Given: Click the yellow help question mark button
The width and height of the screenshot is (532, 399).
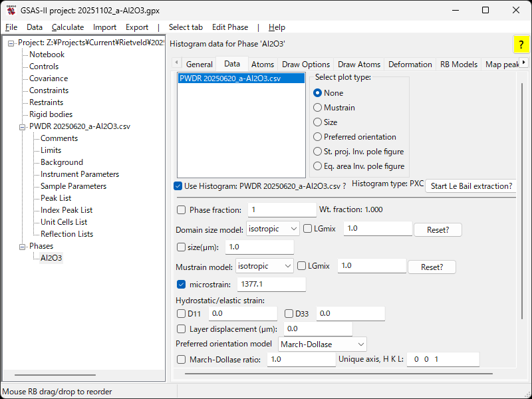Looking at the screenshot, I should [521, 45].
